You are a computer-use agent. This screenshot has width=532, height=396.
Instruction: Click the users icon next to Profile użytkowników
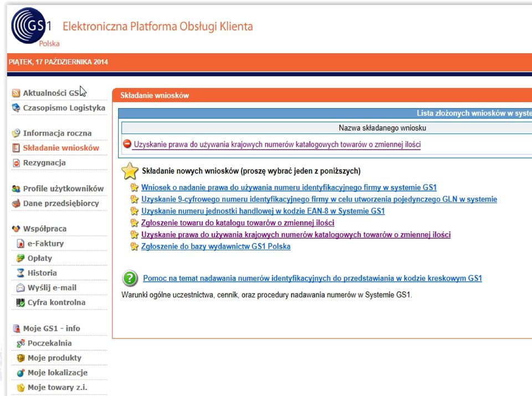[16, 188]
